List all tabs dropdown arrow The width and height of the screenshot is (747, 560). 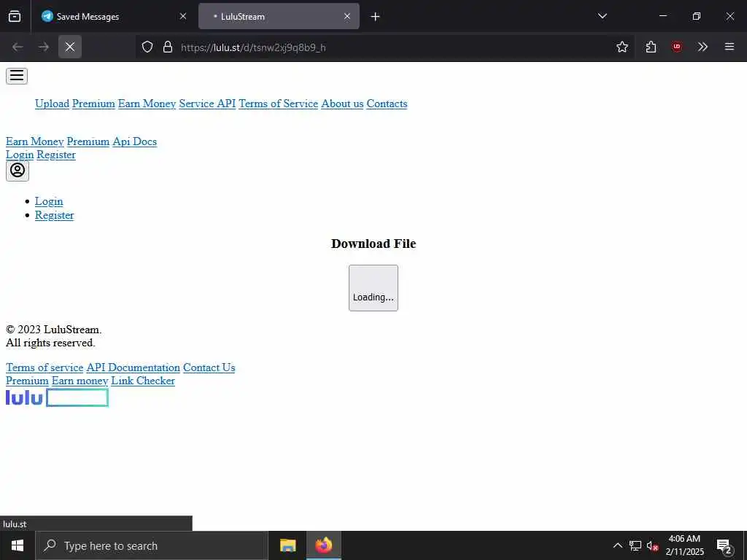click(x=602, y=16)
